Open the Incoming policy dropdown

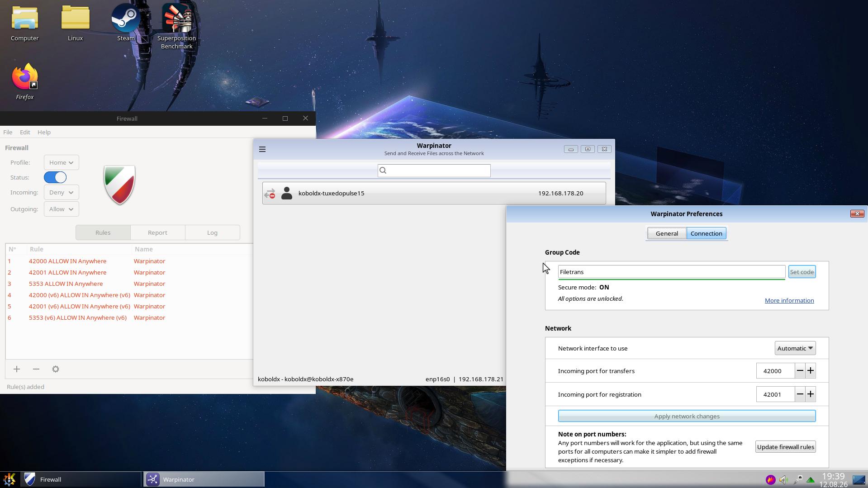61,192
